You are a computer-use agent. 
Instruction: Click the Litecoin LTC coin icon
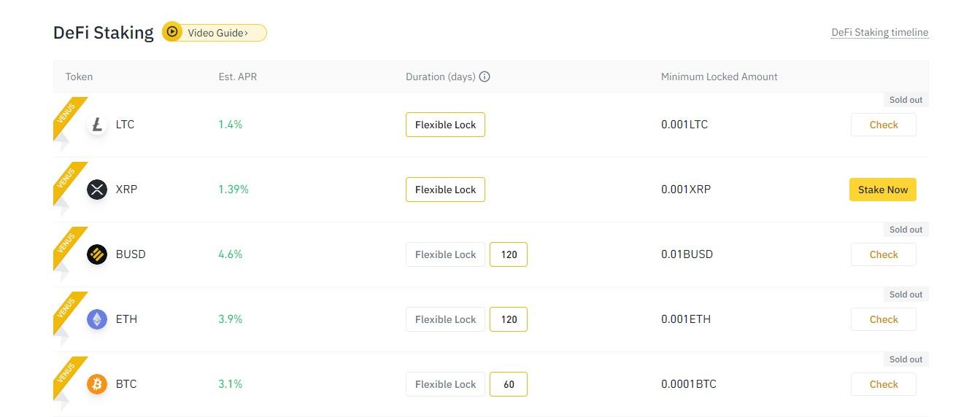(x=97, y=125)
